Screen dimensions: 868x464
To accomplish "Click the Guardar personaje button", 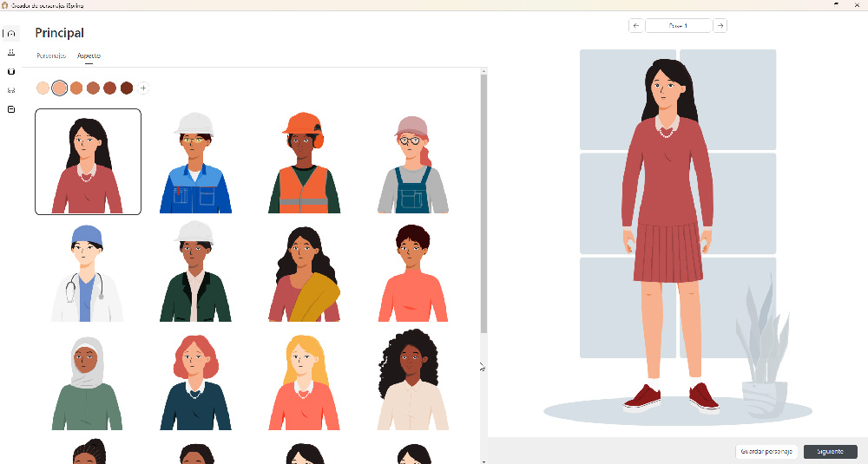I will pos(766,451).
